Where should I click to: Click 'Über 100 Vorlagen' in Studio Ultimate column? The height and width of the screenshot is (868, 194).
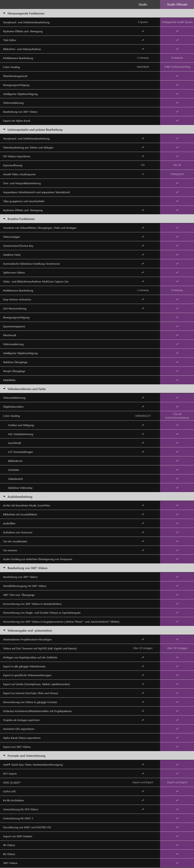[177, 648]
